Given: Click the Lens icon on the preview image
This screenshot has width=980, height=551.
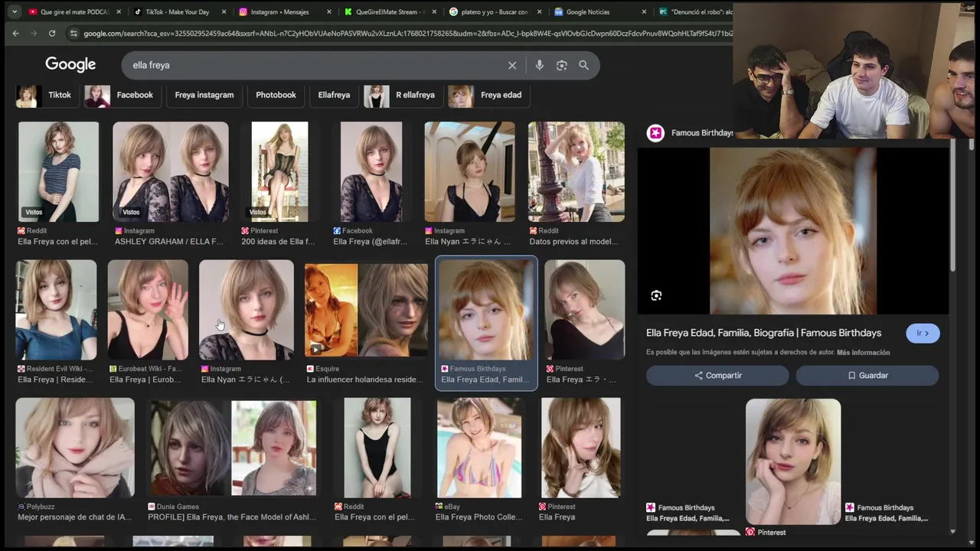Looking at the screenshot, I should pyautogui.click(x=656, y=295).
